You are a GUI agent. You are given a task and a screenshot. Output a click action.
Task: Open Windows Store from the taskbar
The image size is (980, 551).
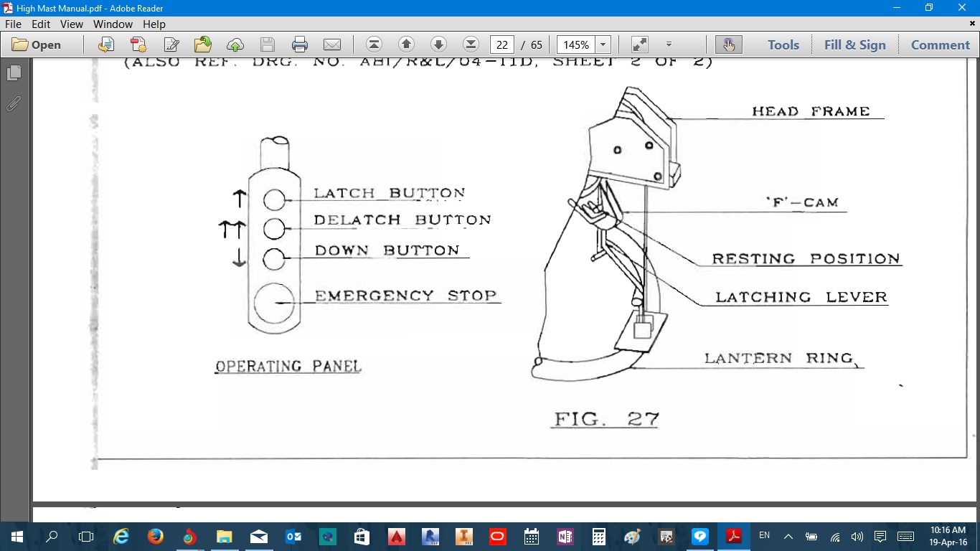click(362, 537)
